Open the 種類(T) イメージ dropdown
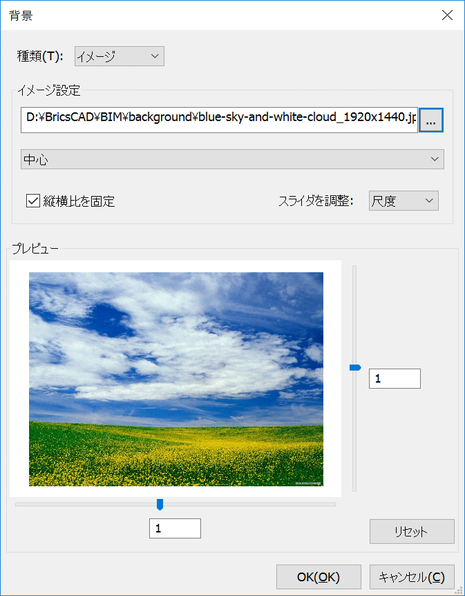The image size is (465, 596). tap(119, 56)
